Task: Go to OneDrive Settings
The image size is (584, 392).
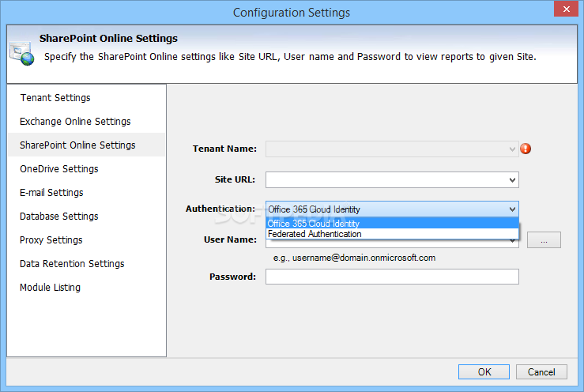Action: click(59, 169)
